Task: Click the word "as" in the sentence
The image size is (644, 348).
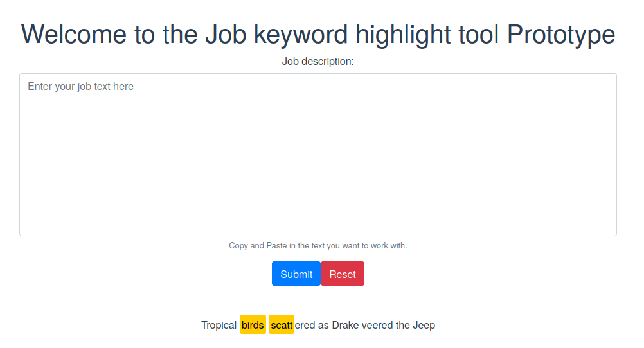Action: 323,326
